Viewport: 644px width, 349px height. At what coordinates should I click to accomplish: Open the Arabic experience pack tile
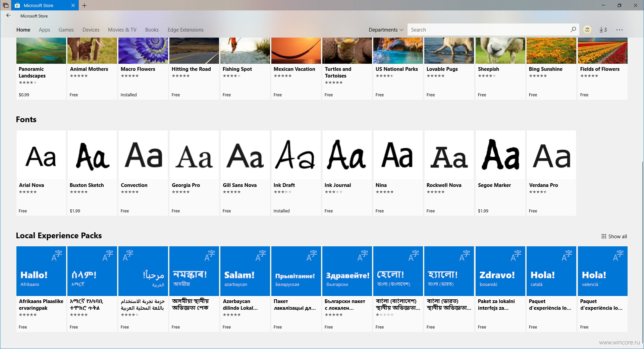pos(143,289)
